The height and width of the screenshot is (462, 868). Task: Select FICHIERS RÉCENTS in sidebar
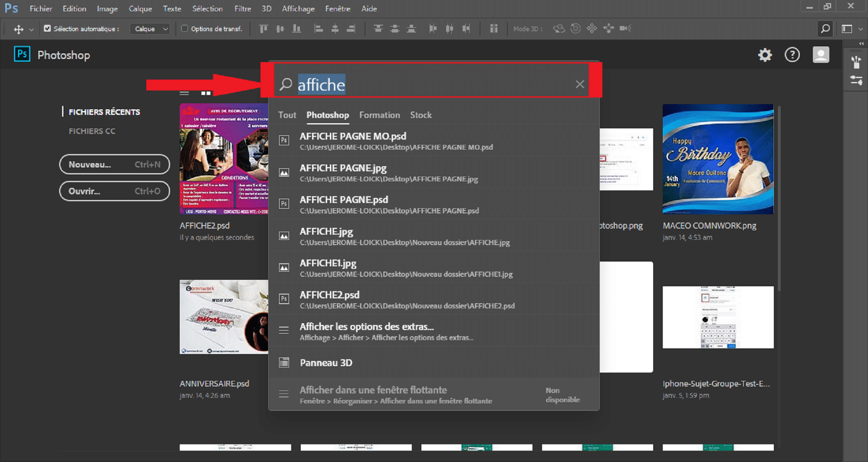(x=104, y=112)
